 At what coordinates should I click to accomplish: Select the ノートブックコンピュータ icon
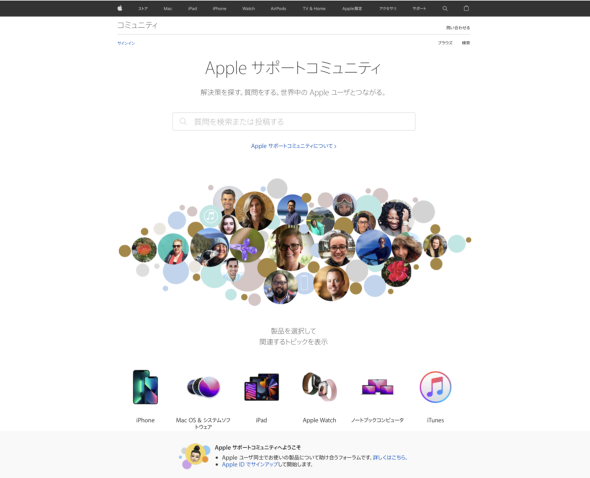(x=377, y=387)
